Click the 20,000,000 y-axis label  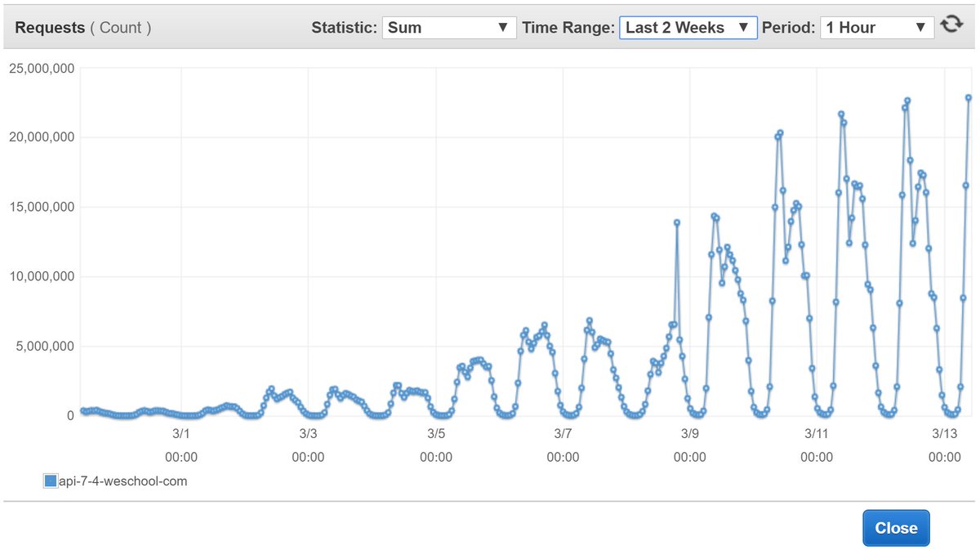42,137
